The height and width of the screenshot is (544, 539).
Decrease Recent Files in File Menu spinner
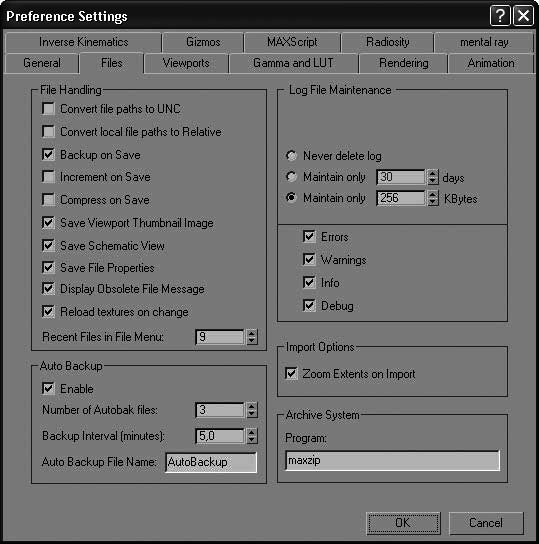tap(252, 341)
